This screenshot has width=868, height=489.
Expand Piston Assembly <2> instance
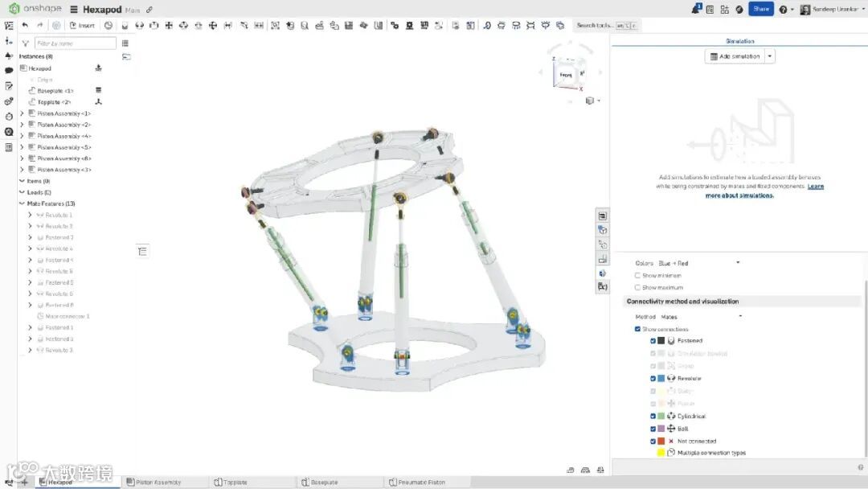(23, 125)
